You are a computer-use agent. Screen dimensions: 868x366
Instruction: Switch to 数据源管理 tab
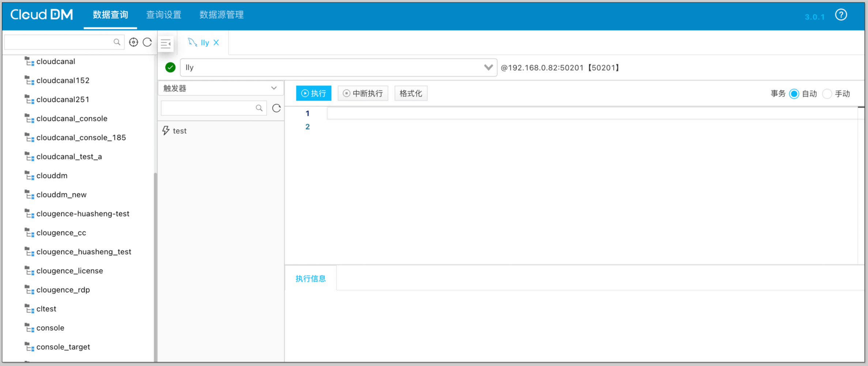click(x=221, y=15)
